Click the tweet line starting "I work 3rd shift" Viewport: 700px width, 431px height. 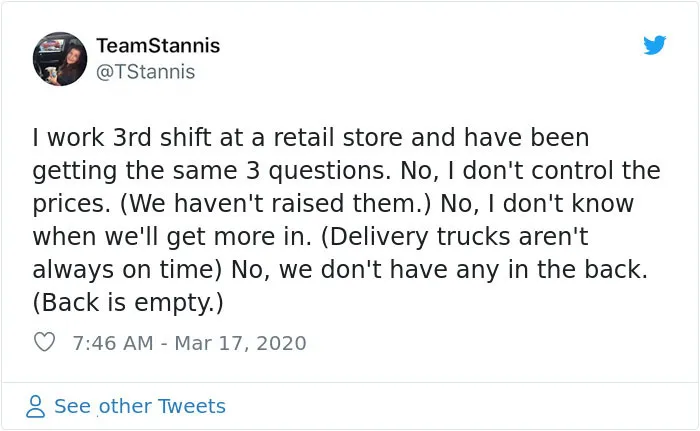(x=311, y=137)
